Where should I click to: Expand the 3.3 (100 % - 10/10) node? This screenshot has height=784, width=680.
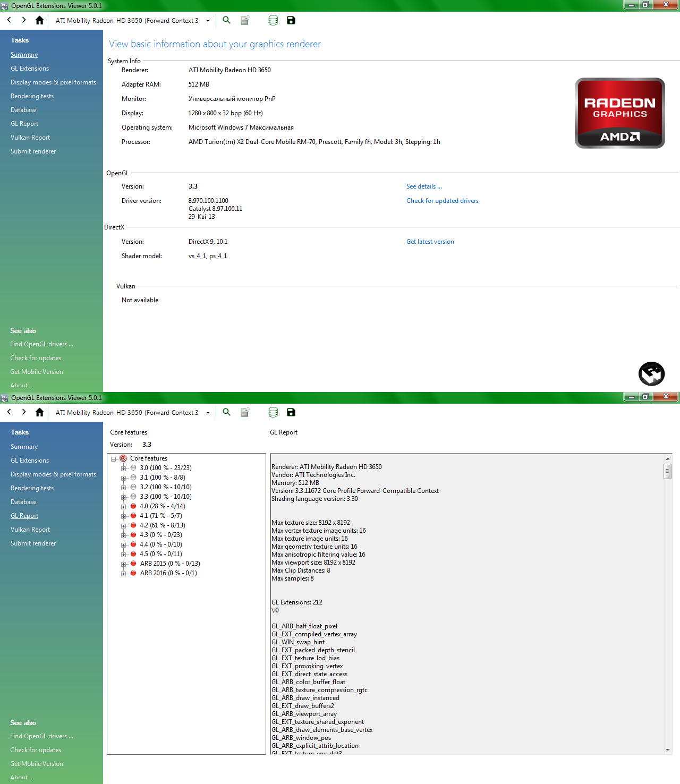tap(123, 497)
